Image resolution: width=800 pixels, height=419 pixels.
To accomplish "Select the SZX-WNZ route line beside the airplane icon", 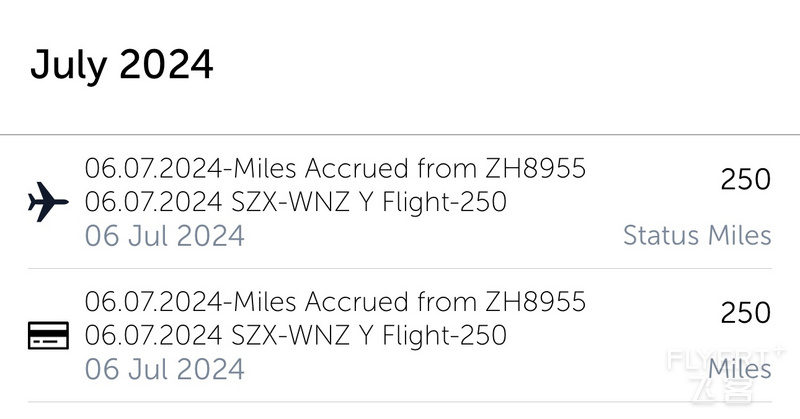I will click(x=295, y=202).
